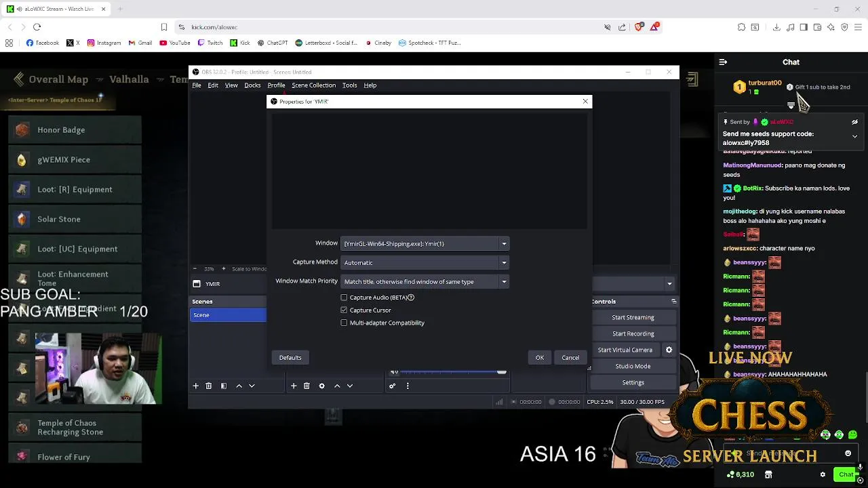Move the scene down with arrow
Image resolution: width=868 pixels, height=488 pixels.
click(x=252, y=386)
